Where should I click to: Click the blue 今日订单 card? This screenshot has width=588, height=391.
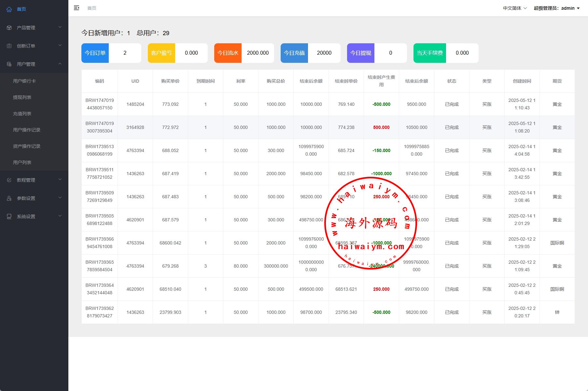tap(95, 53)
